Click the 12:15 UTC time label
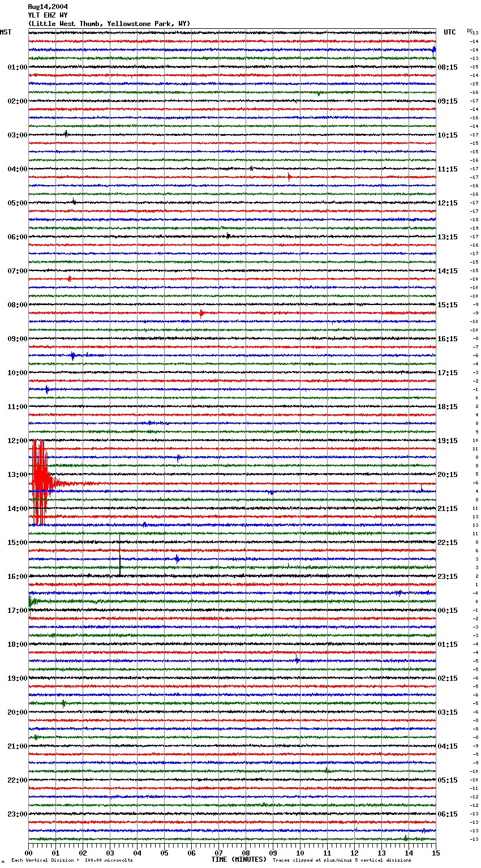Image resolution: width=481 pixels, height=868 pixels. pyautogui.click(x=448, y=203)
